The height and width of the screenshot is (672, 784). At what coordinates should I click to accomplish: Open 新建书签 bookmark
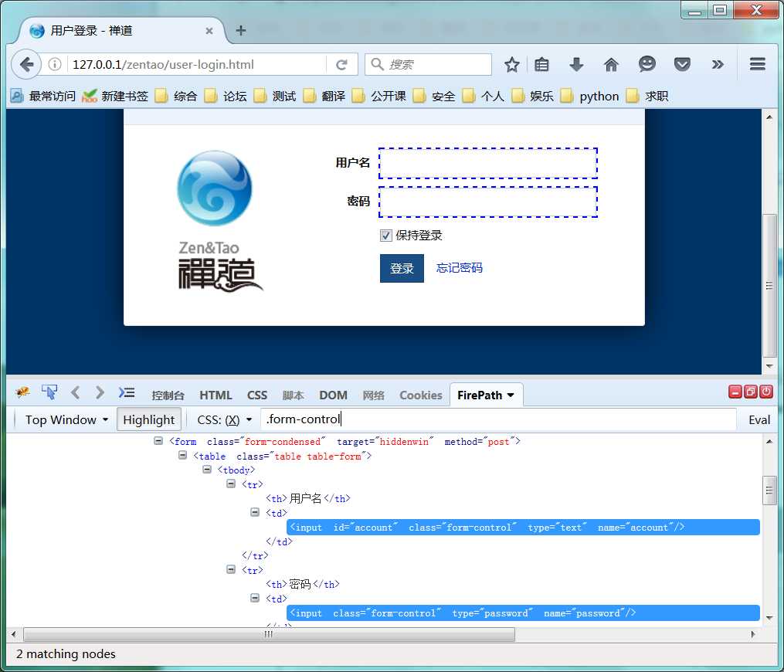tap(116, 96)
